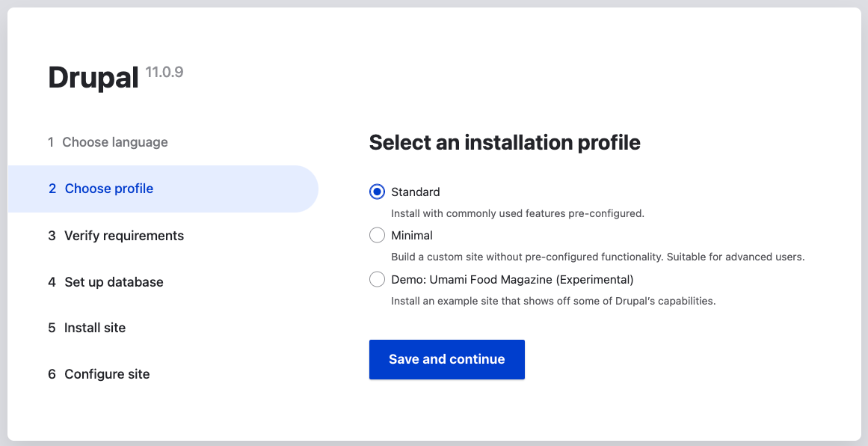Click the text 'Install with commonly used features pre-configured.'
Image resolution: width=868 pixels, height=446 pixels.
[517, 213]
